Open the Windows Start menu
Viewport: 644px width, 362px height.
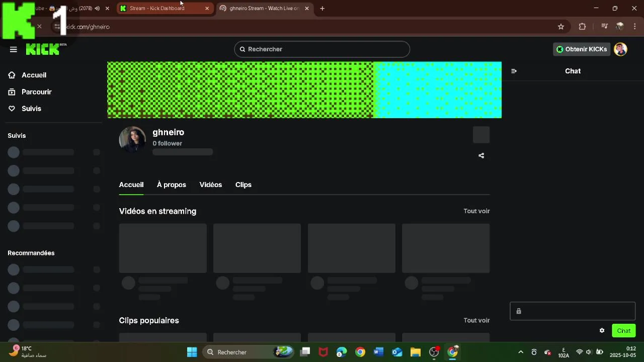click(192, 352)
